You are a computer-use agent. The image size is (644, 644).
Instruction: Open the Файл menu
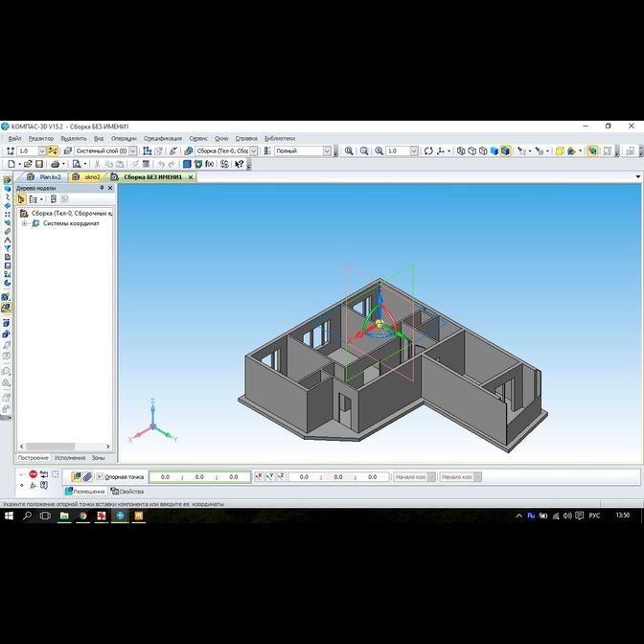(x=14, y=138)
